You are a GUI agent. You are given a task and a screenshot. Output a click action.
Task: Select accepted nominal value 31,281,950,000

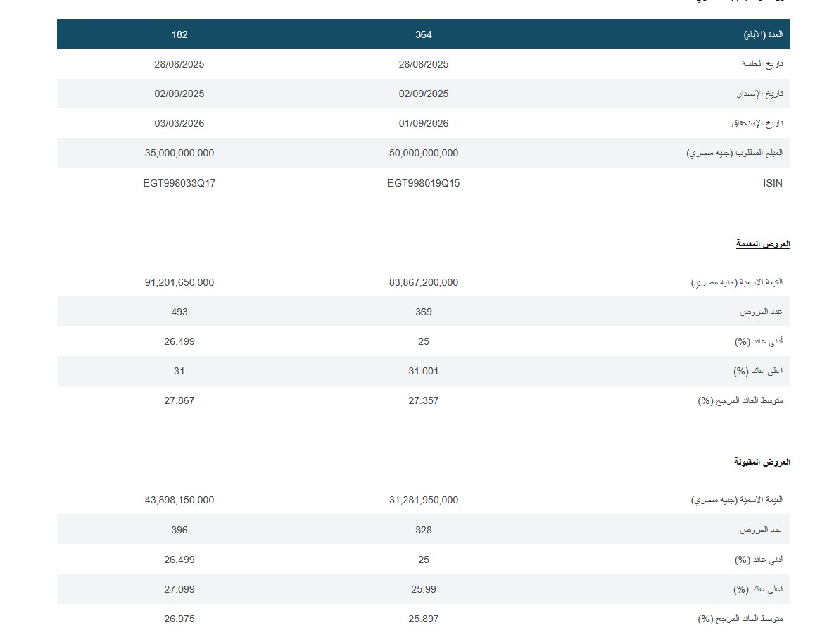point(424,500)
